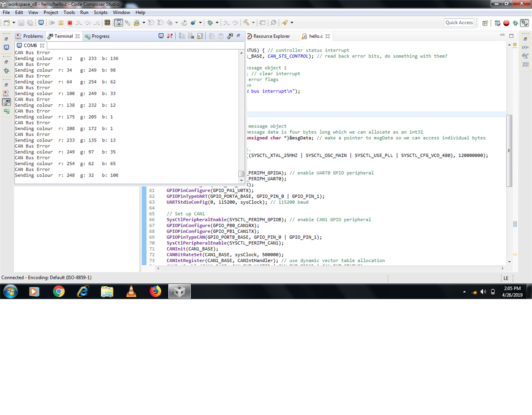Open VLC media player from the taskbar
The image size is (532, 415).
pos(131,292)
